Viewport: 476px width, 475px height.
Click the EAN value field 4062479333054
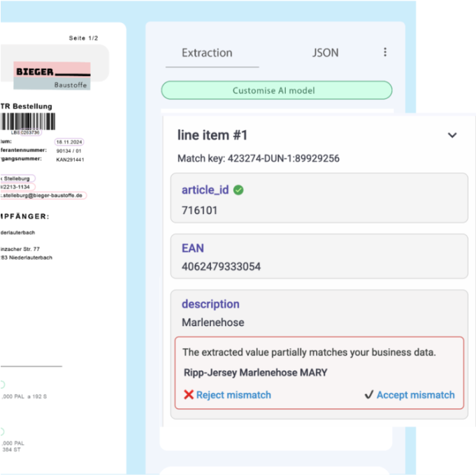[x=221, y=267]
